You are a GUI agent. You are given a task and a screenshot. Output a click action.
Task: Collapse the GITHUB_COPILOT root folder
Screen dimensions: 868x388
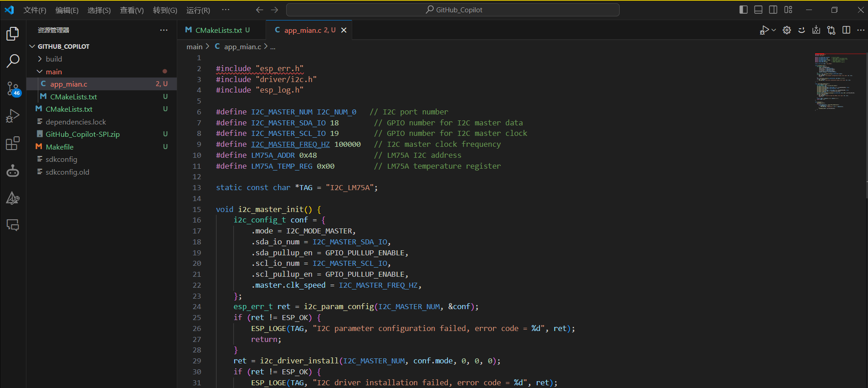tap(32, 47)
